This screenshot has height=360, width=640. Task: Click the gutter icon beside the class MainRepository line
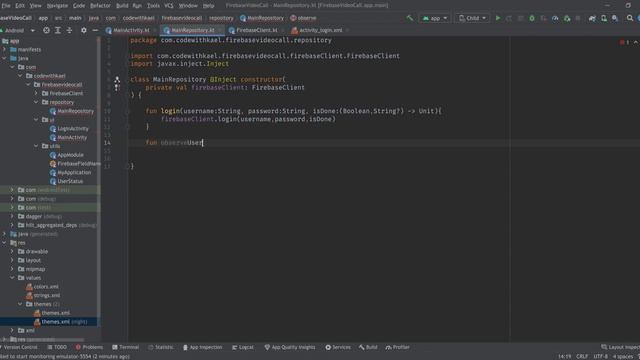coord(117,80)
